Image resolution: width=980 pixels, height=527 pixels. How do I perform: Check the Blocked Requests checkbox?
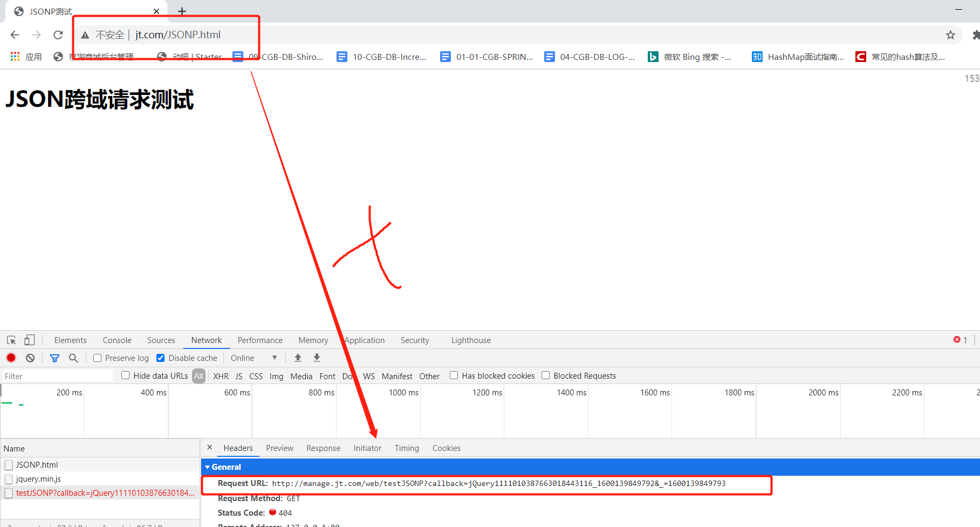pos(545,375)
